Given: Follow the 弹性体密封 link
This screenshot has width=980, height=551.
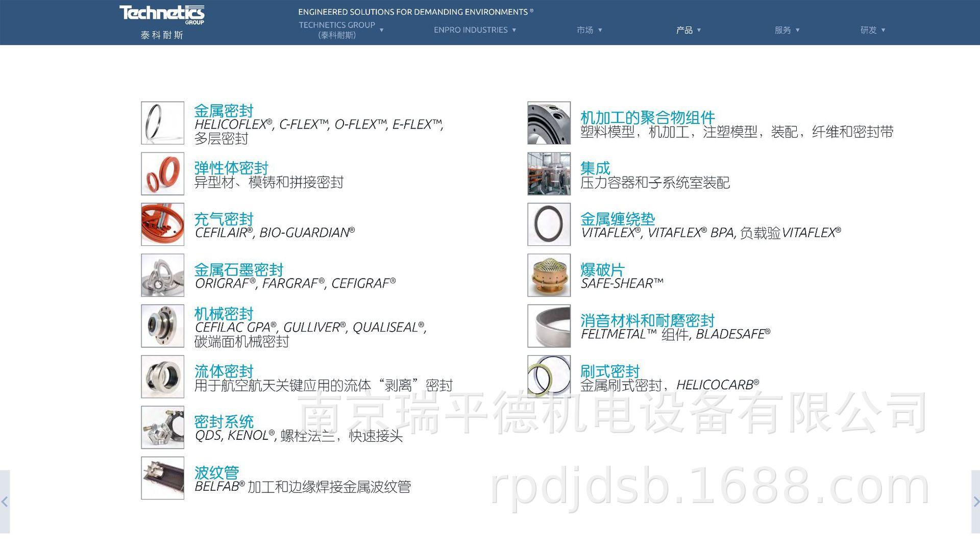Looking at the screenshot, I should (x=231, y=168).
